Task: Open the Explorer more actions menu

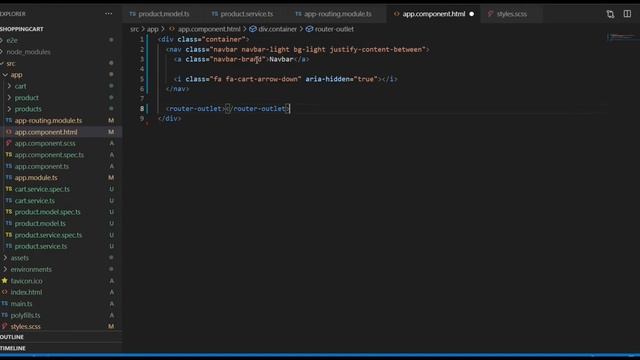Action: [109, 13]
